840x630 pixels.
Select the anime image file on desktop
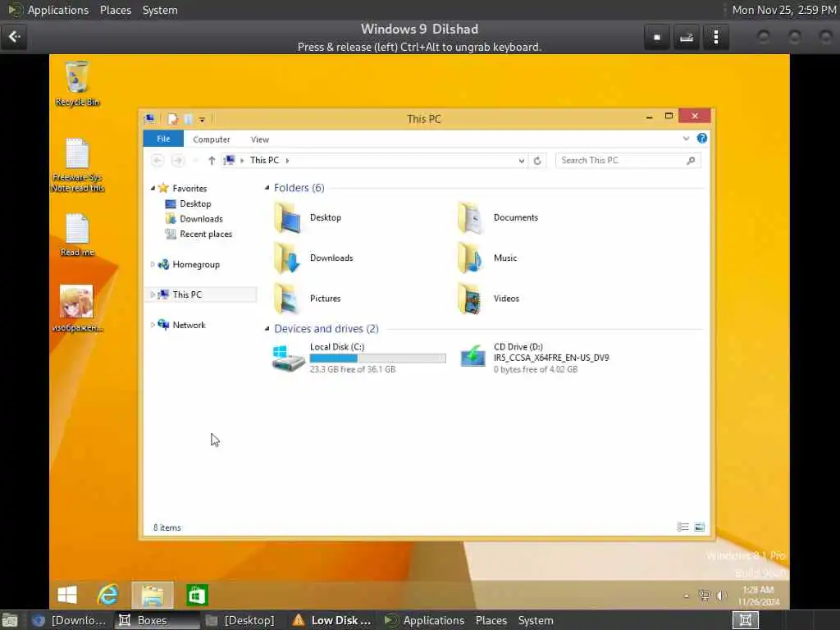(x=77, y=308)
